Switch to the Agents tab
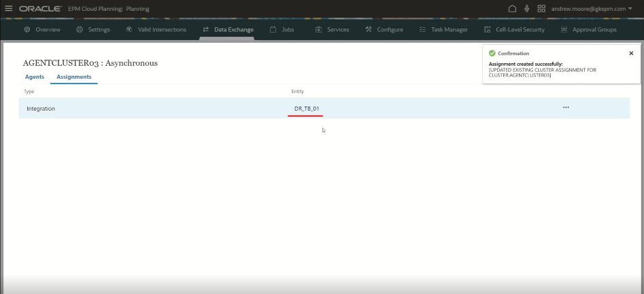This screenshot has height=294, width=644. pos(35,77)
